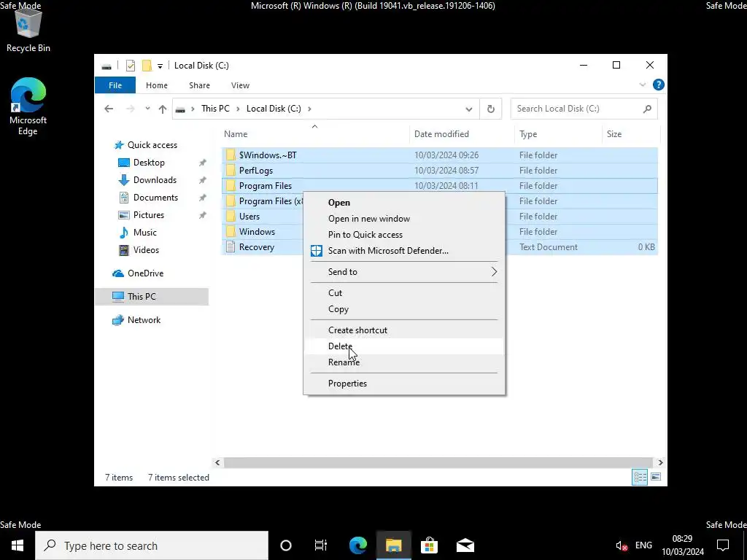Choose Pin to Quick access
Screen dimensions: 747x560
(404, 235)
